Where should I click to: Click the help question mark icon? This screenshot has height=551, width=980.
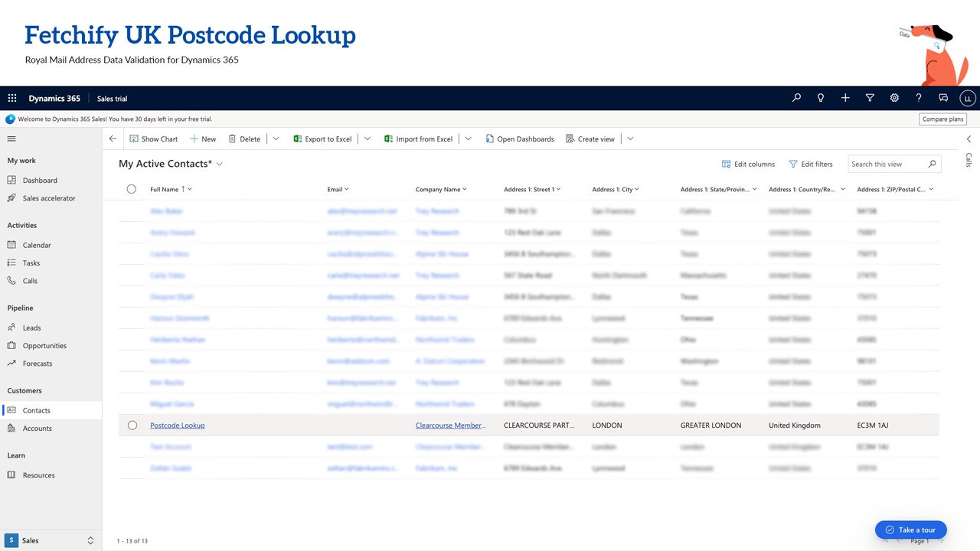(919, 98)
